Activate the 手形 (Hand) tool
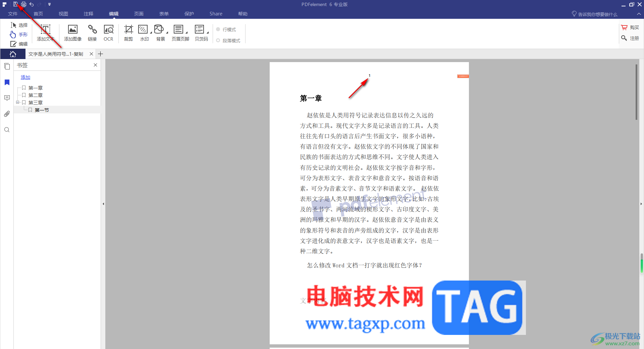 (19, 35)
